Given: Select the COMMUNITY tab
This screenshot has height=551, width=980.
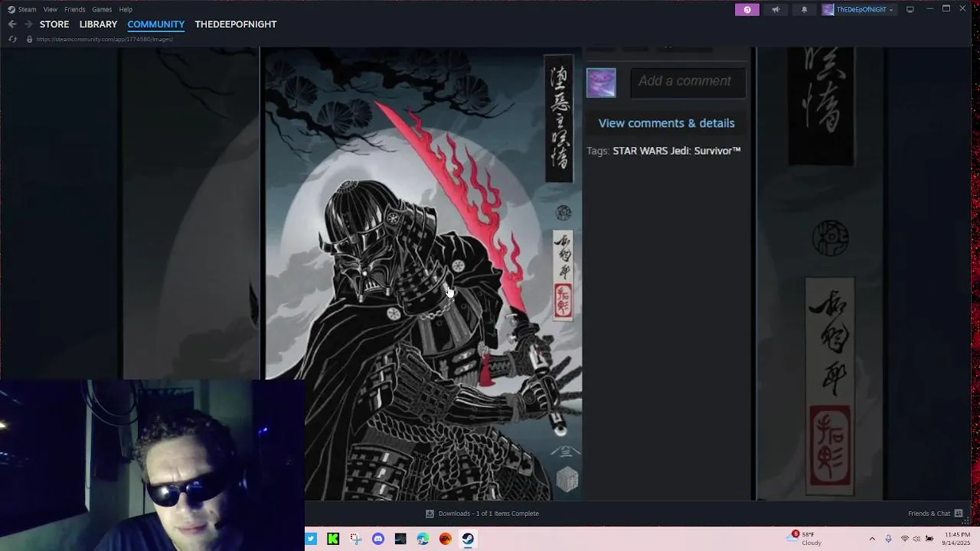Looking at the screenshot, I should [156, 24].
